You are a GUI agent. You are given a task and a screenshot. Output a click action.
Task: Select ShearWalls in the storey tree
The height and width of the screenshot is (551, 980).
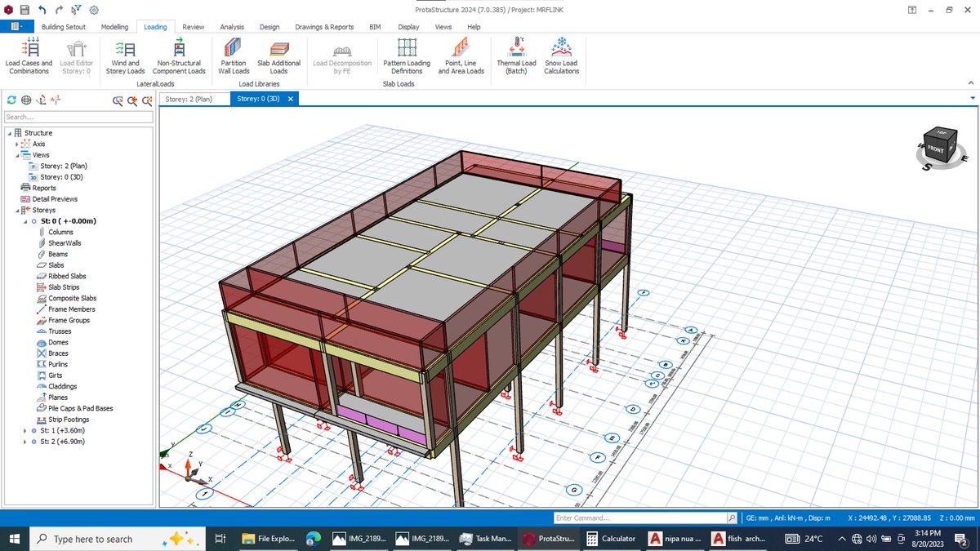[65, 243]
